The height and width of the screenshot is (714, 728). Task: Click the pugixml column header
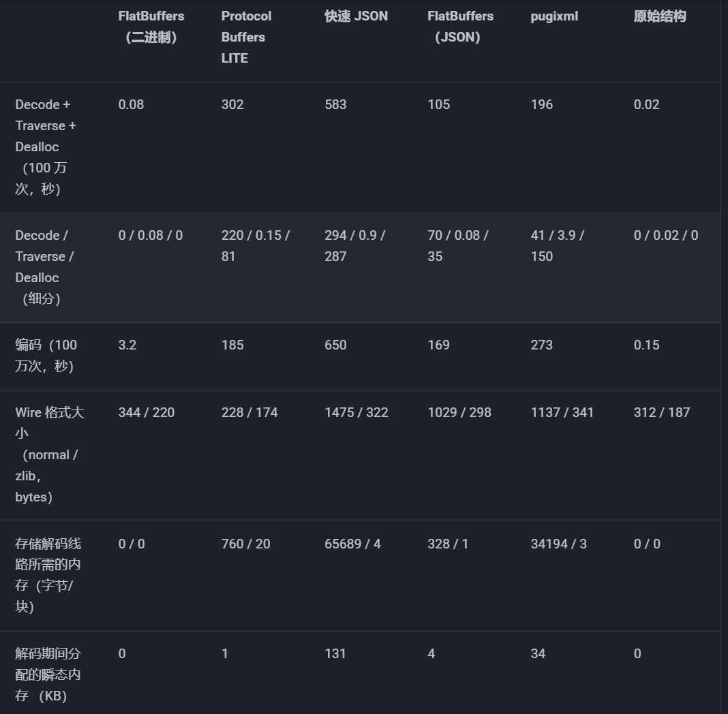pyautogui.click(x=554, y=16)
